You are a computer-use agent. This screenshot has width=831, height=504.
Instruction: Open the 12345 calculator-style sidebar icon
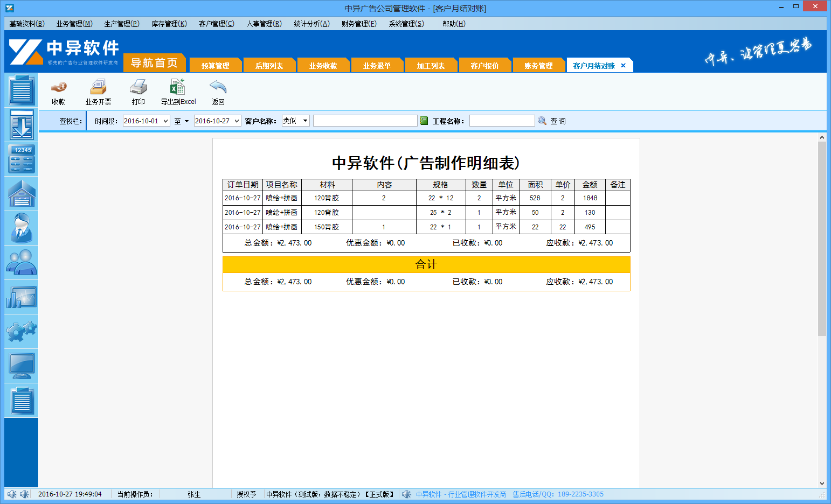click(x=21, y=159)
